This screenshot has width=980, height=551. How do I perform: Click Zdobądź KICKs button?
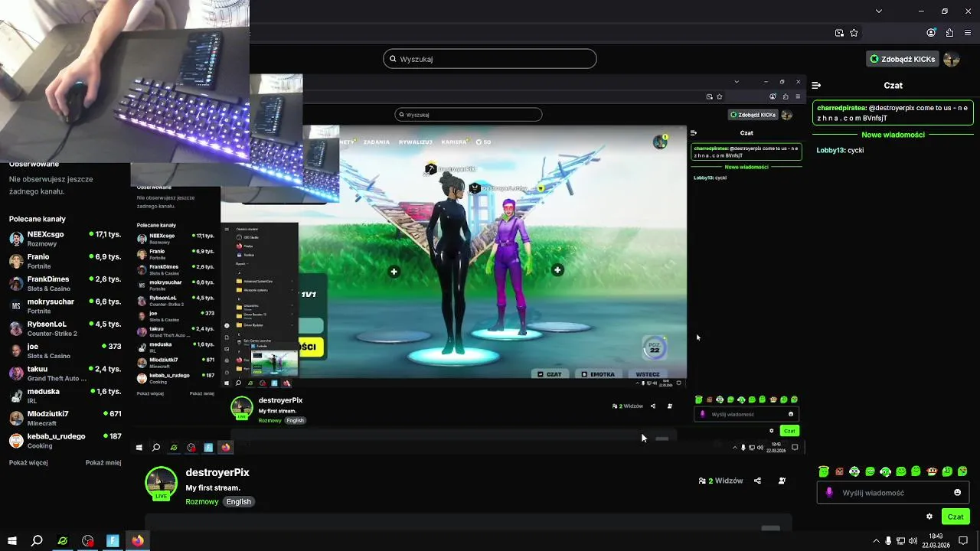[902, 59]
